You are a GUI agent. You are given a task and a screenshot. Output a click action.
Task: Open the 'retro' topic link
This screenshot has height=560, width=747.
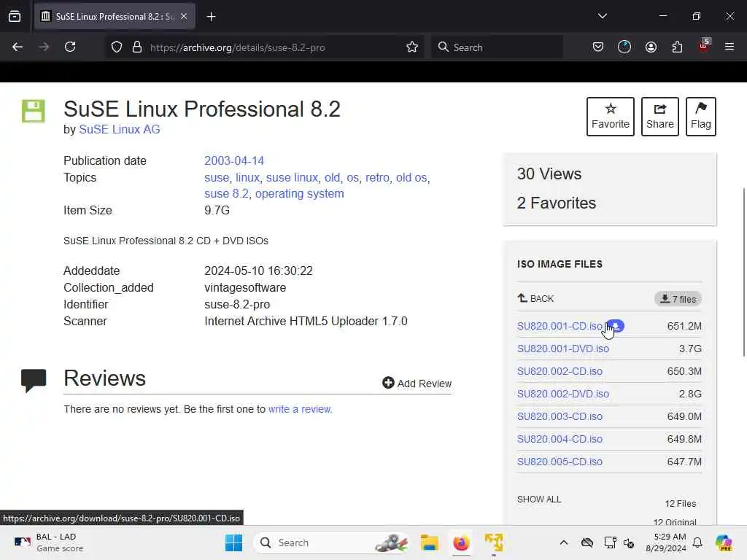click(x=377, y=178)
